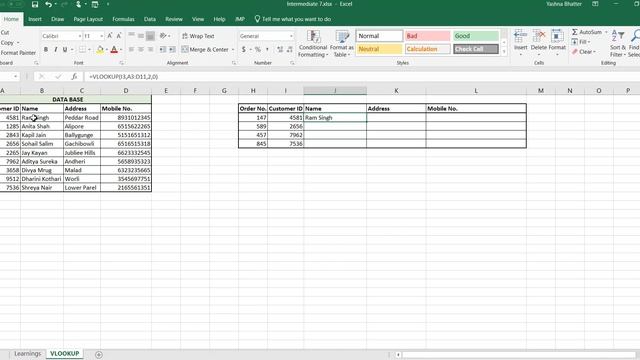Screen dimensions: 640x360
Task: Open the Formulas ribbon tab
Action: [x=123, y=19]
